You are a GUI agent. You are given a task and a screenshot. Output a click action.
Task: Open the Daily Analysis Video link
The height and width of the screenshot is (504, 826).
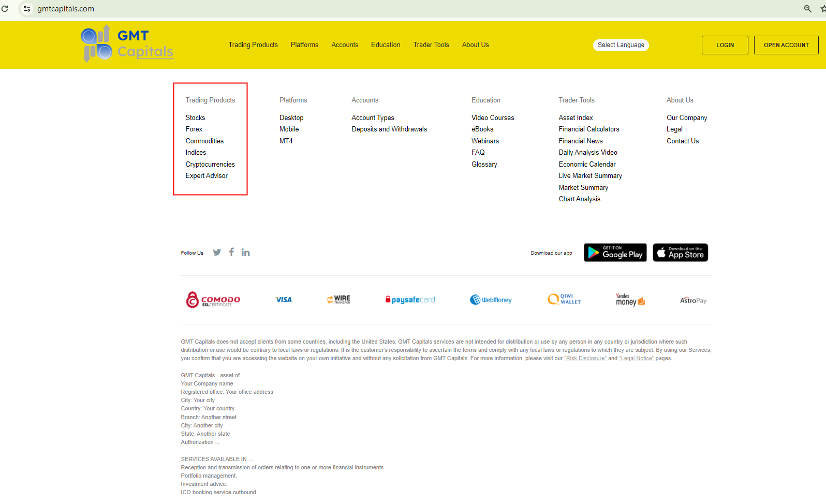pos(588,153)
